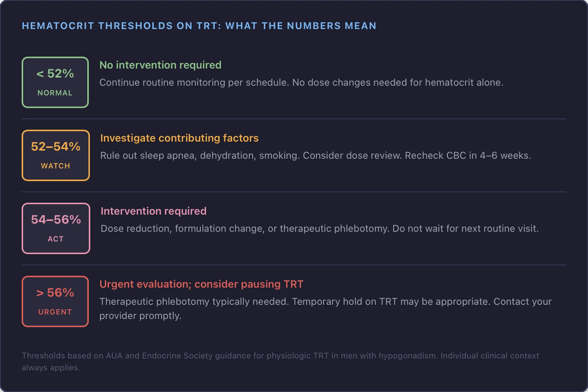This screenshot has height=392, width=588.
Task: Click the red "> 56%" percentage value
Action: [55, 293]
